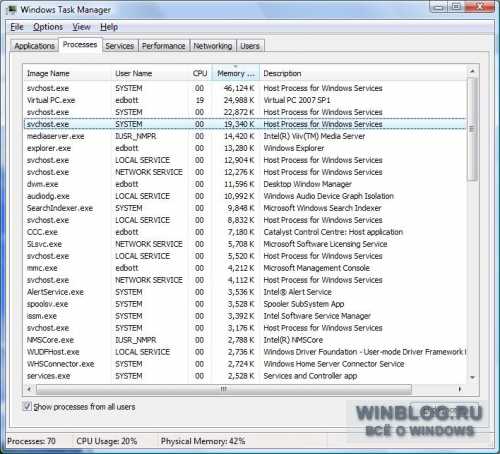Select svchost.exe using 3,176 K memory
This screenshot has width=500, height=454.
[x=245, y=328]
